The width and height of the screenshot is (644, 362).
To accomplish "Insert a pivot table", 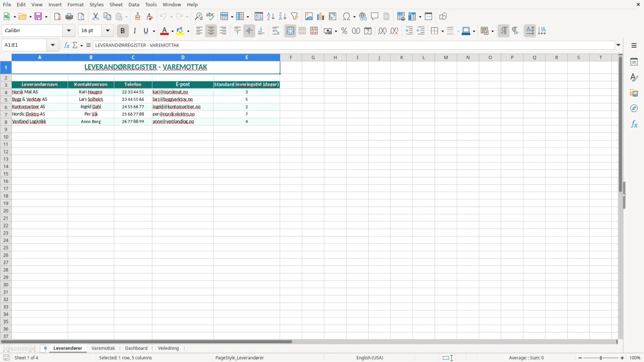I will click(x=333, y=17).
